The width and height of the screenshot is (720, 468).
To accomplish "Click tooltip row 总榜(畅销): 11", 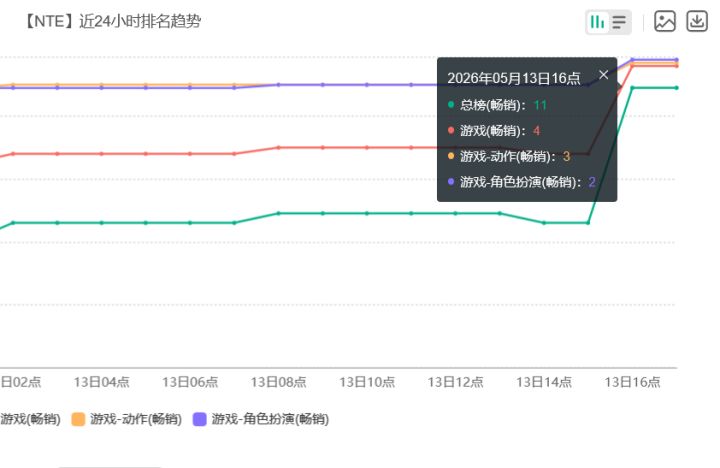I will 497,105.
